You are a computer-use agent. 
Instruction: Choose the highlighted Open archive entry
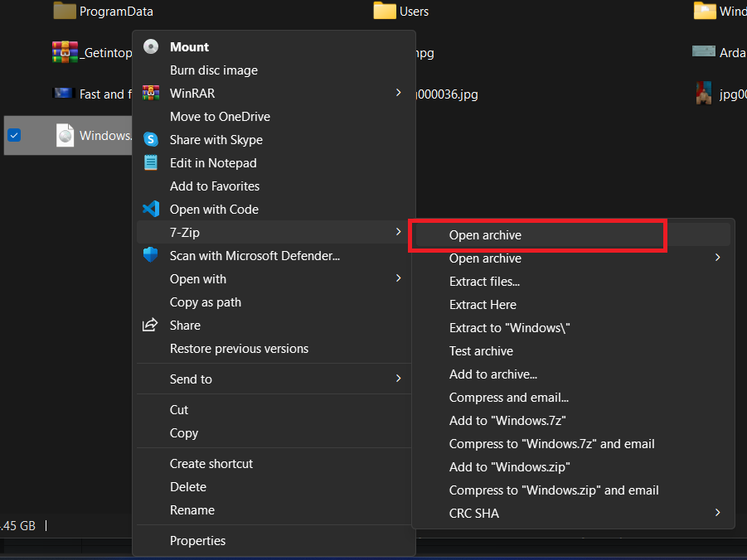tap(485, 235)
